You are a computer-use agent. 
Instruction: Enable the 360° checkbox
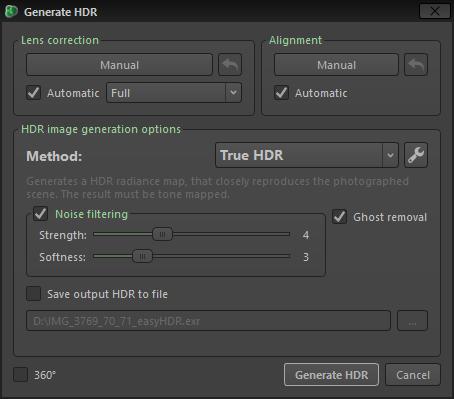pyautogui.click(x=20, y=375)
